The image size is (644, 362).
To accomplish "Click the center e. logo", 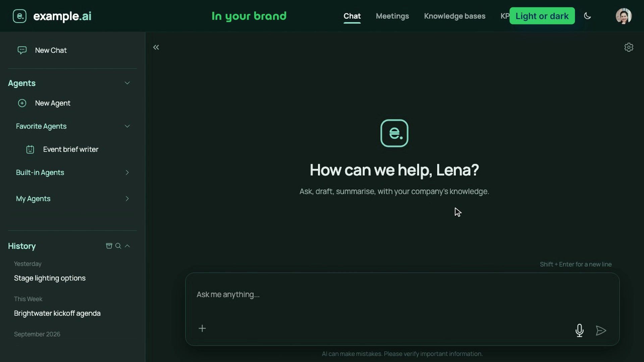I will point(394,133).
